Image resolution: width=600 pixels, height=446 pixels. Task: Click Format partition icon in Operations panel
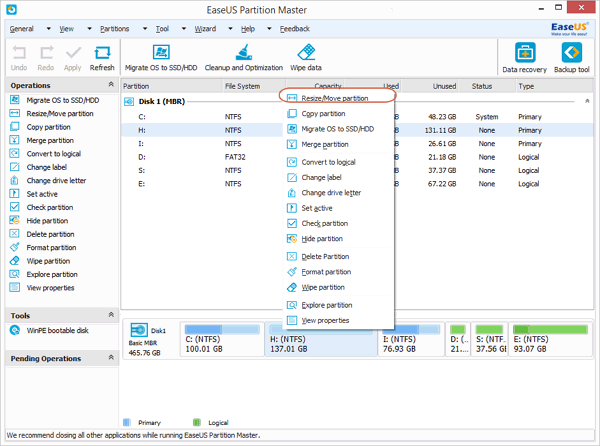[x=15, y=247]
